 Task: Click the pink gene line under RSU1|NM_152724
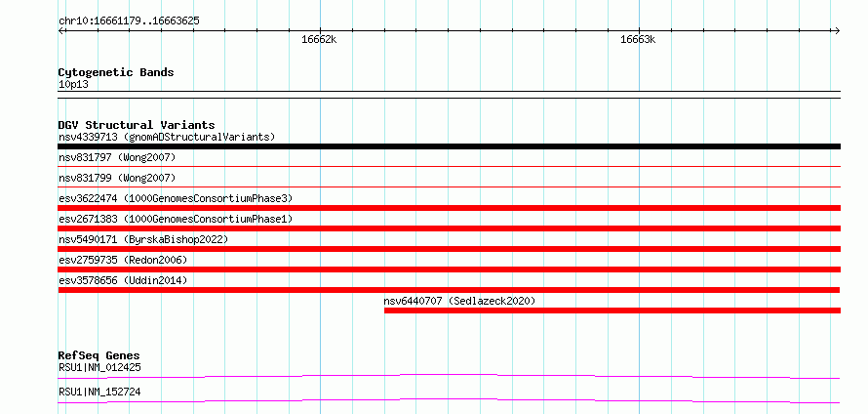click(449, 400)
